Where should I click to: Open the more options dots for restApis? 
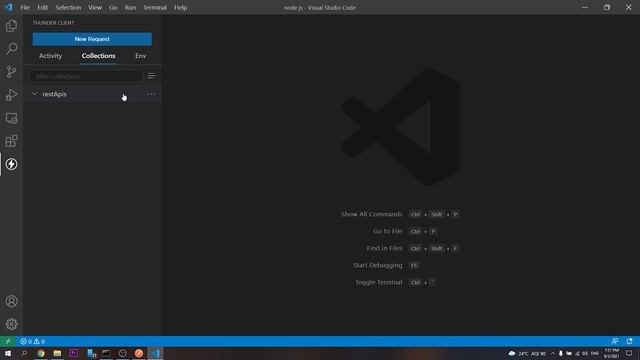[x=151, y=94]
